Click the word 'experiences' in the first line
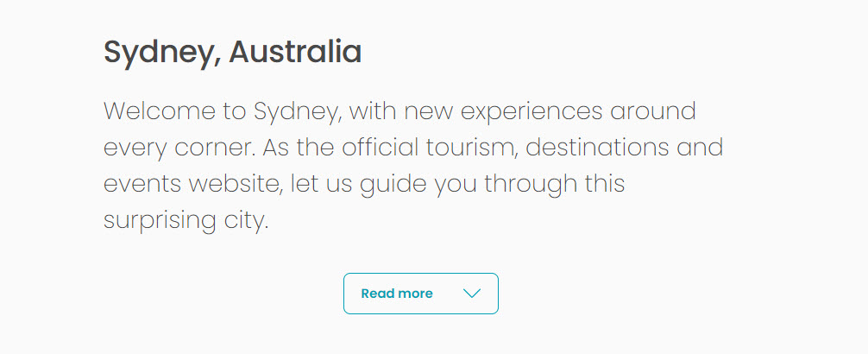 coord(531,113)
